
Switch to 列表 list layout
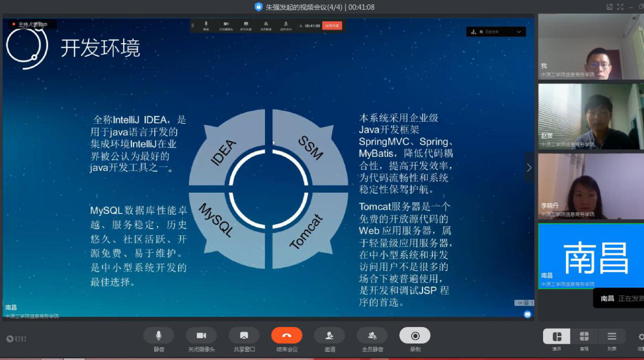(612, 337)
